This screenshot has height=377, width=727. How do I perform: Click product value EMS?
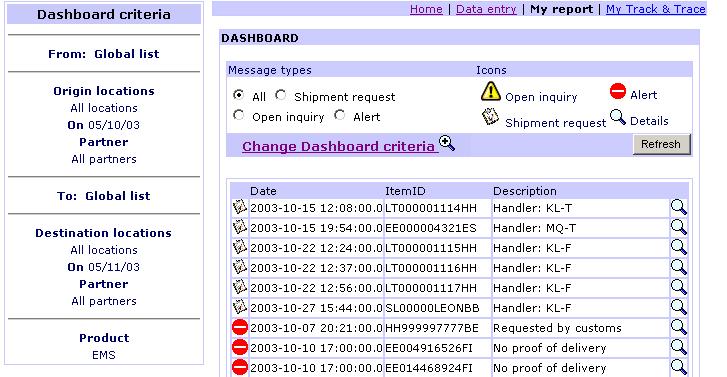pyautogui.click(x=103, y=355)
